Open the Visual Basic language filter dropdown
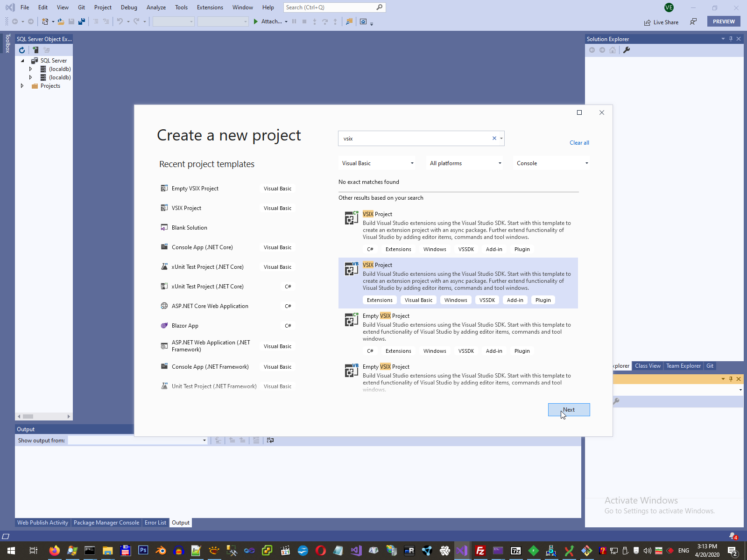The width and height of the screenshot is (747, 560). click(377, 163)
